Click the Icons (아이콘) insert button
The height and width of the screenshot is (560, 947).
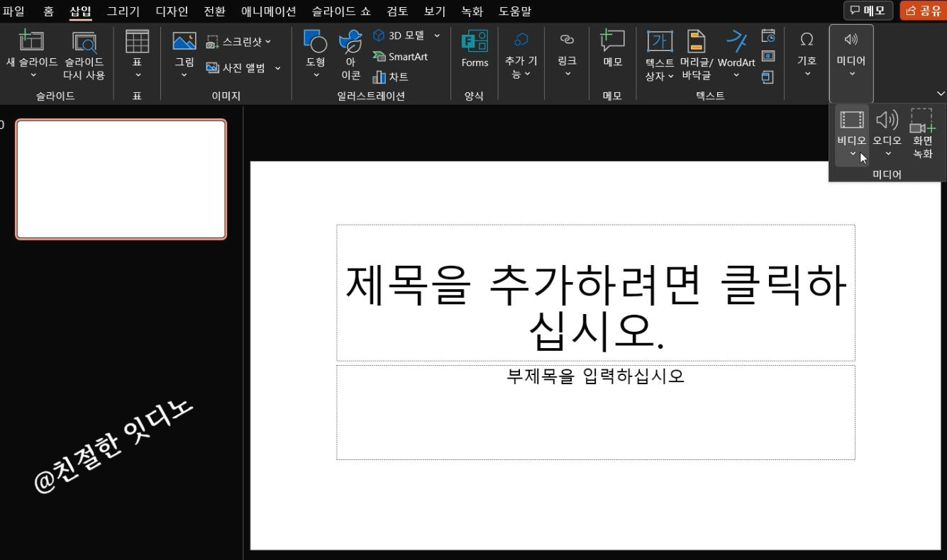[x=350, y=55]
